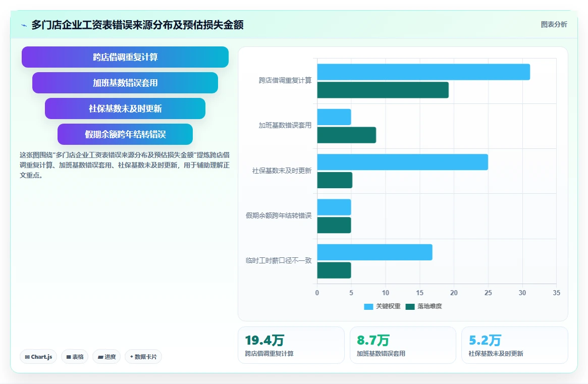
Task: Click blue 关键权重 bar for 社保基数未及时更新
Action: click(402, 162)
